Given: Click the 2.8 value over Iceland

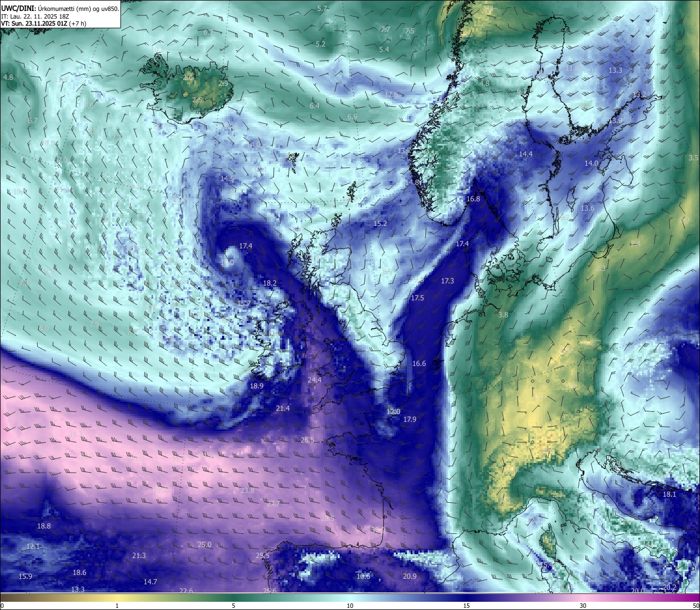Looking at the screenshot, I should tap(188, 77).
